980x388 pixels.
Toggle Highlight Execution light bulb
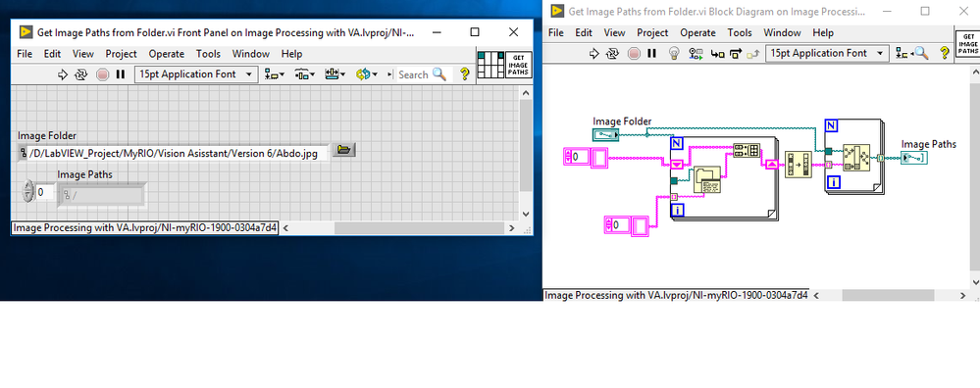pyautogui.click(x=674, y=54)
